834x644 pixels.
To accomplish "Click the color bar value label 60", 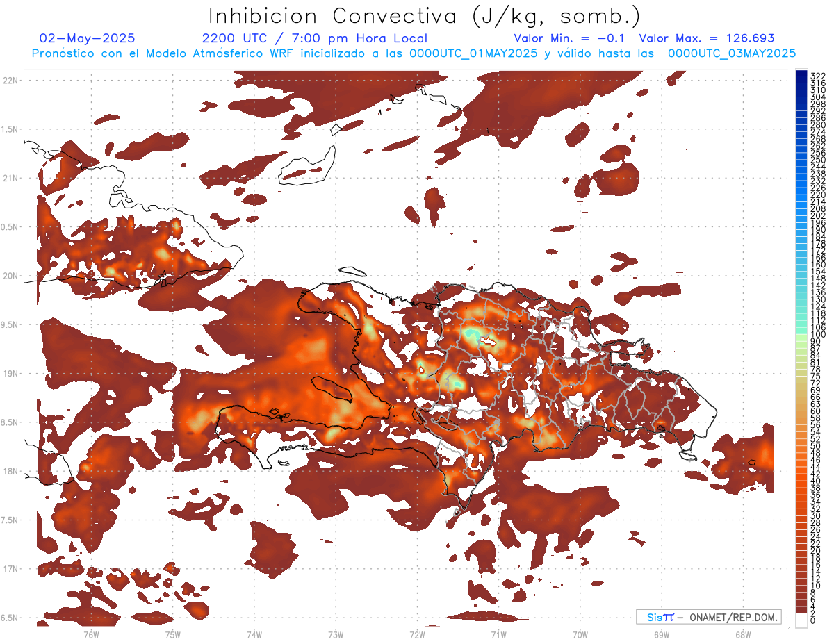I will coord(816,411).
